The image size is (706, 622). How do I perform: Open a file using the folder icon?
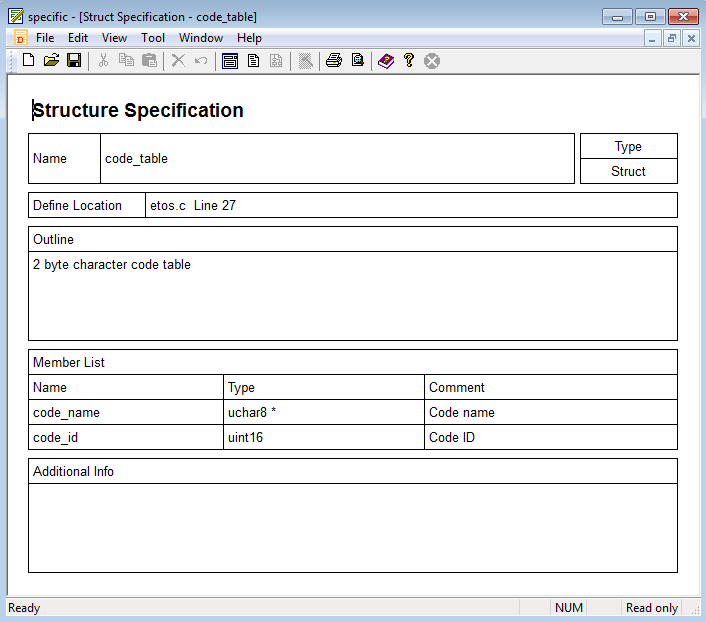tap(51, 60)
